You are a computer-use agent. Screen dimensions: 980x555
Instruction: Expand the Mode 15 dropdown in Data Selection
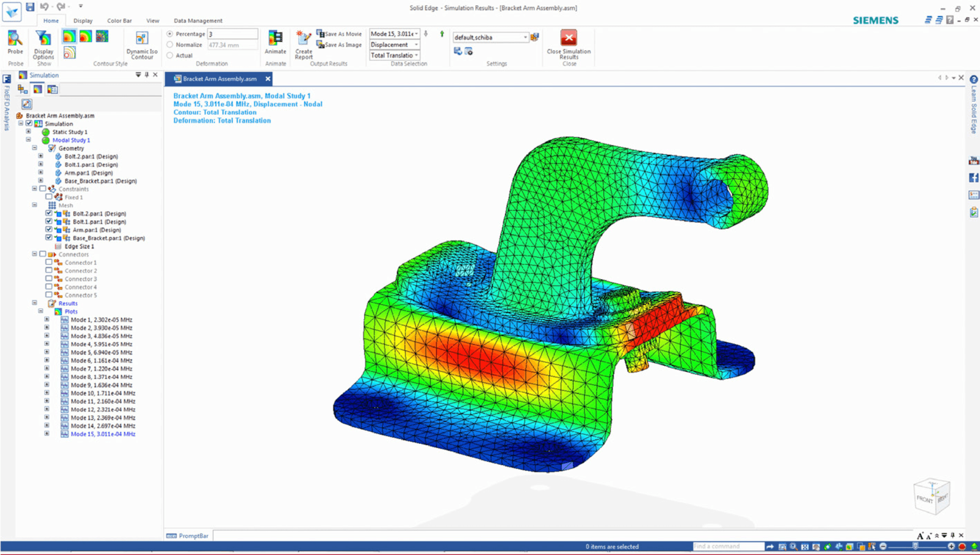pyautogui.click(x=416, y=33)
